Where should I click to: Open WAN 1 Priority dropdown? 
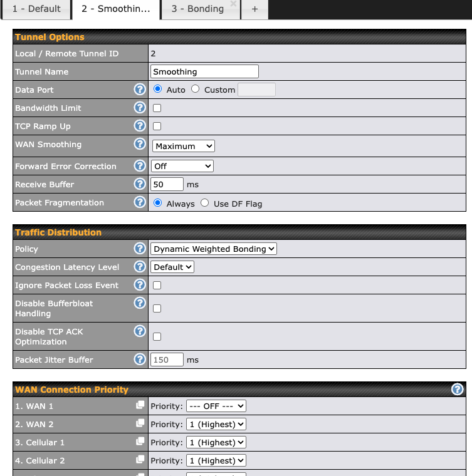pos(216,406)
